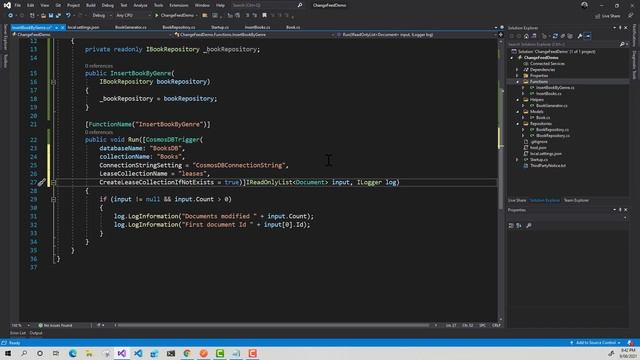Switch to the Live Share panel tab
Image resolution: width=640 pixels, height=360 pixels.
[x=517, y=200]
